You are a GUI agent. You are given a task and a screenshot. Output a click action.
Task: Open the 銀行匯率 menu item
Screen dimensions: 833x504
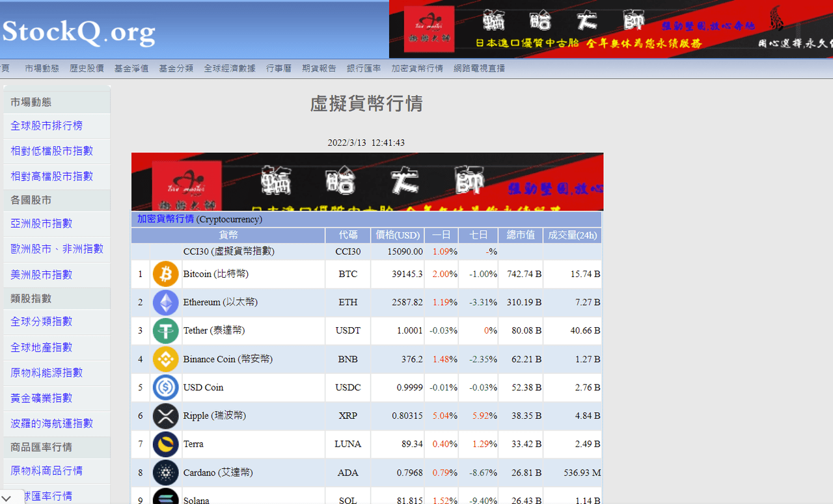[364, 68]
